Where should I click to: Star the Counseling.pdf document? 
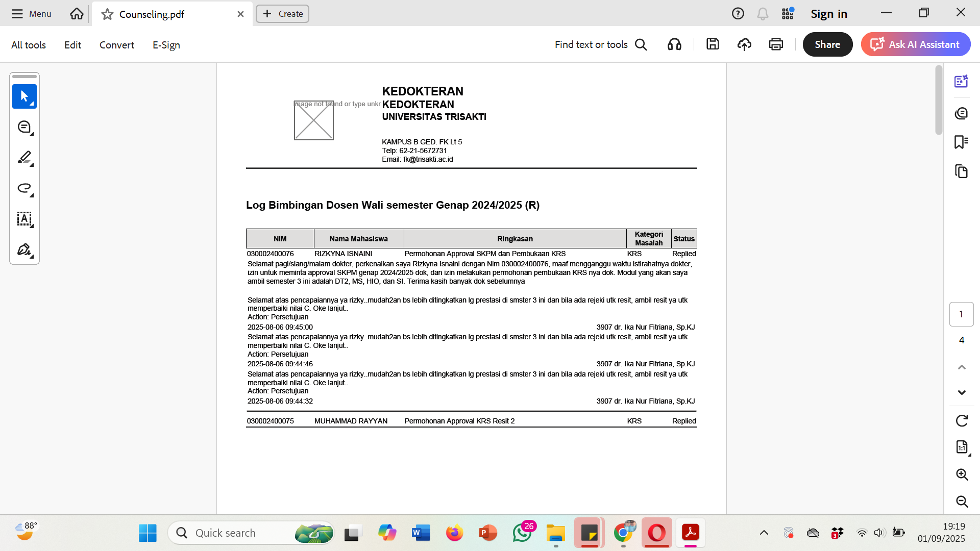pyautogui.click(x=107, y=14)
